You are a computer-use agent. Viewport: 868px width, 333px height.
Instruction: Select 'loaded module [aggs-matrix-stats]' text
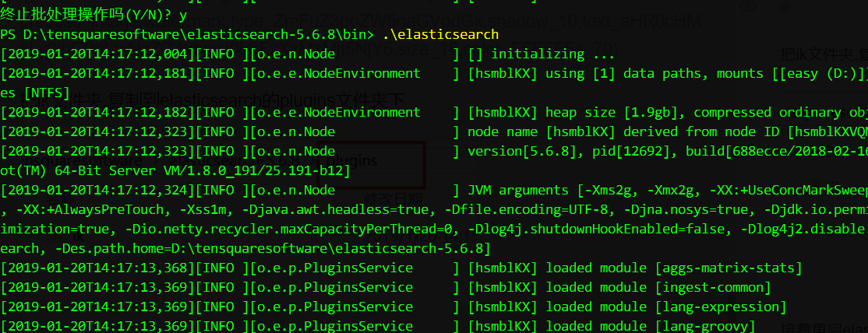click(x=674, y=268)
